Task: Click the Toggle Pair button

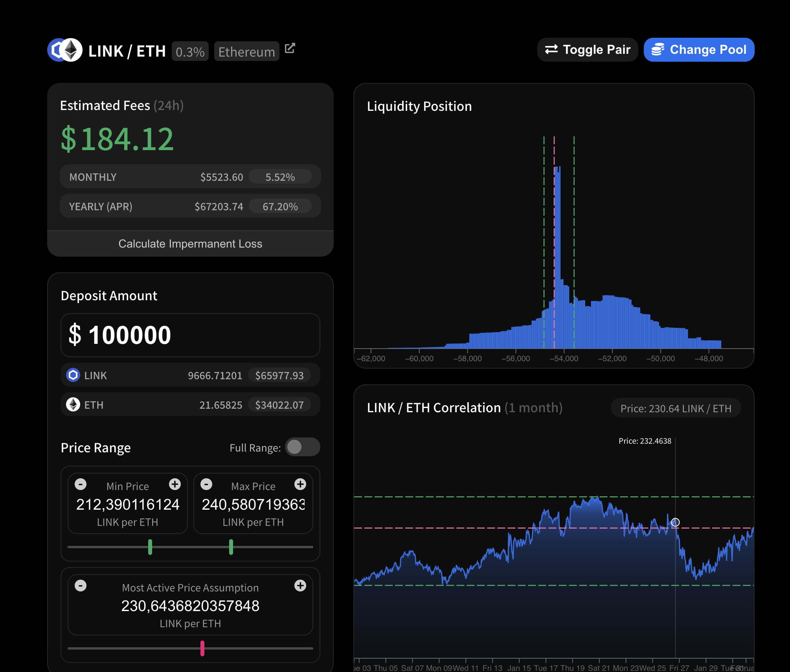Action: [x=588, y=50]
